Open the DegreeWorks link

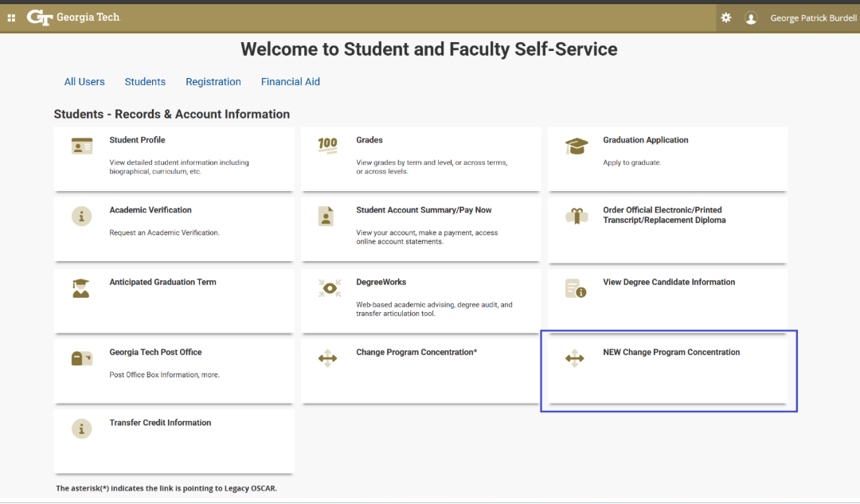[381, 282]
